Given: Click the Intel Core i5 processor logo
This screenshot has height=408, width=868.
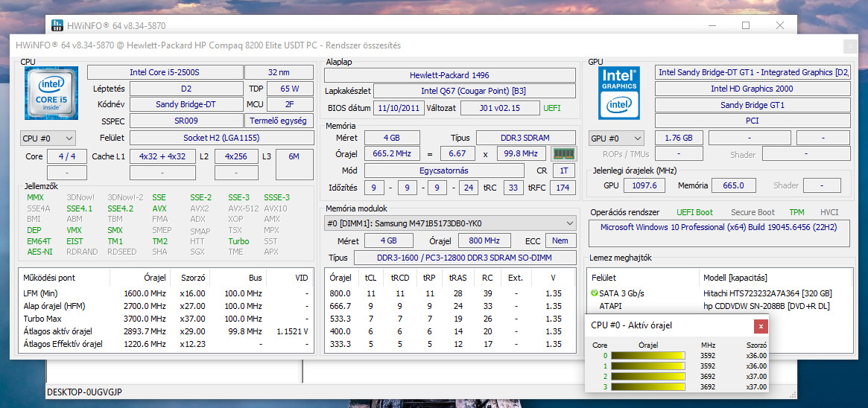Looking at the screenshot, I should 51,92.
